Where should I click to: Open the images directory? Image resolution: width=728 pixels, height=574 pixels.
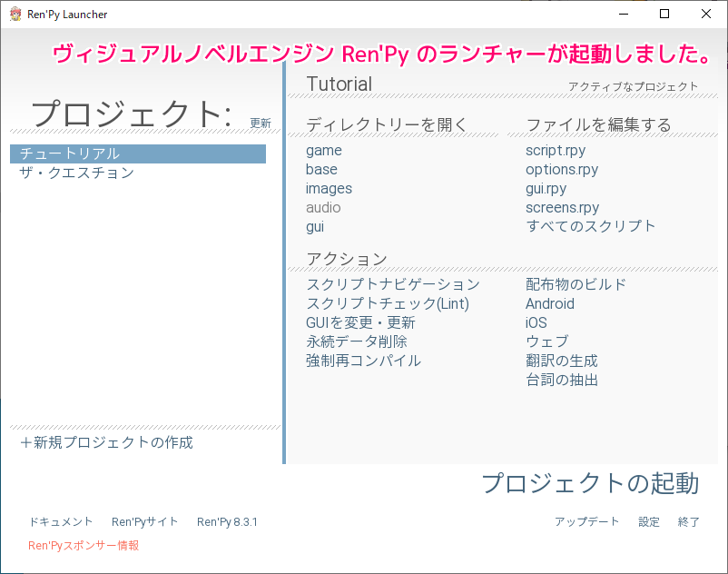coord(329,189)
